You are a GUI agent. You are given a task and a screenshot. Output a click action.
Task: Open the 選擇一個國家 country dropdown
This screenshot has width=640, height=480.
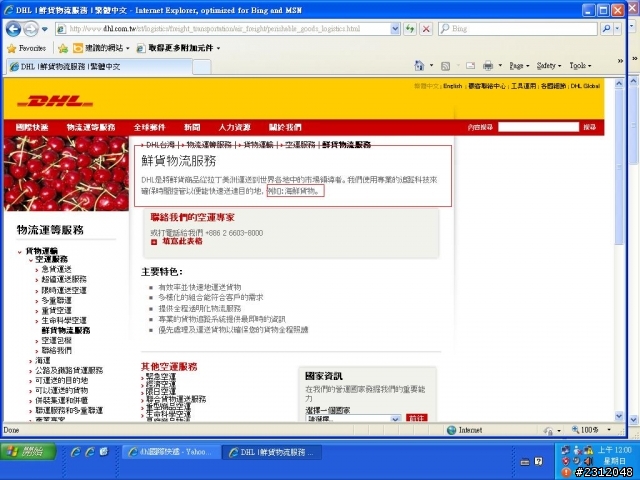pyautogui.click(x=353, y=418)
